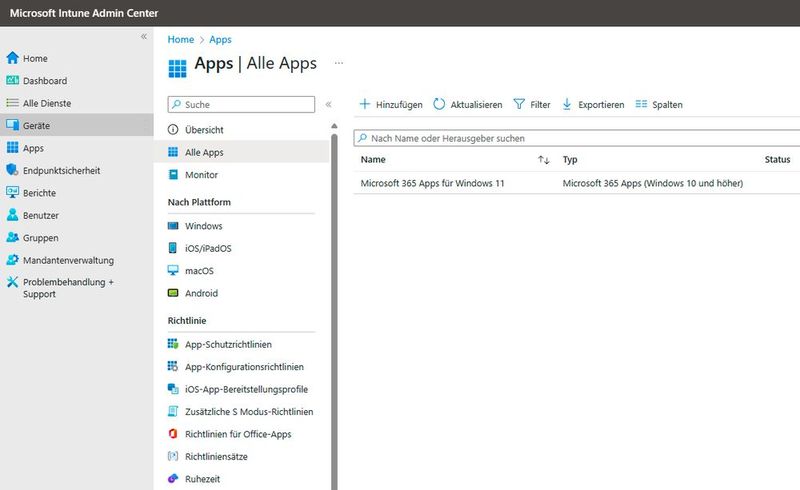This screenshot has width=800, height=490.
Task: Click the Gruppen group icon
Action: tap(12, 237)
